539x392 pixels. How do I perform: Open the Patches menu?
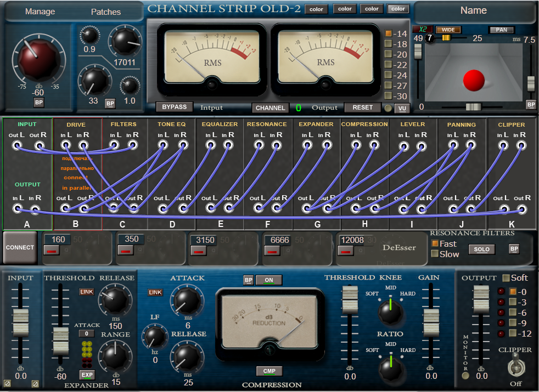[x=106, y=12]
